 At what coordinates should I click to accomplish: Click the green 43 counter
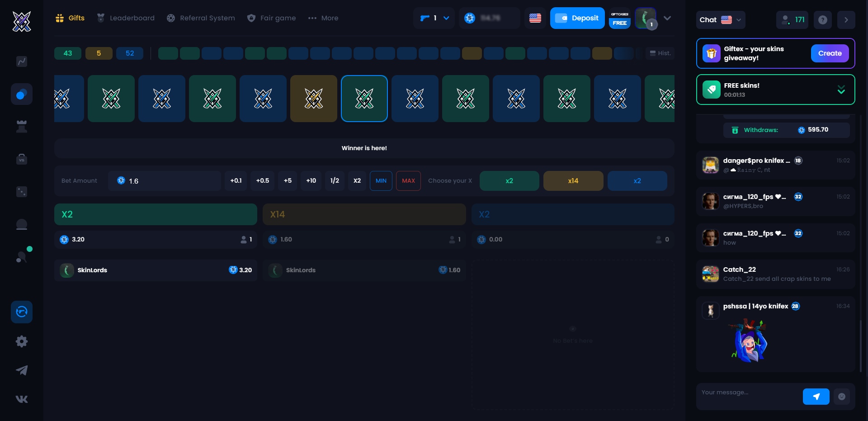(68, 53)
